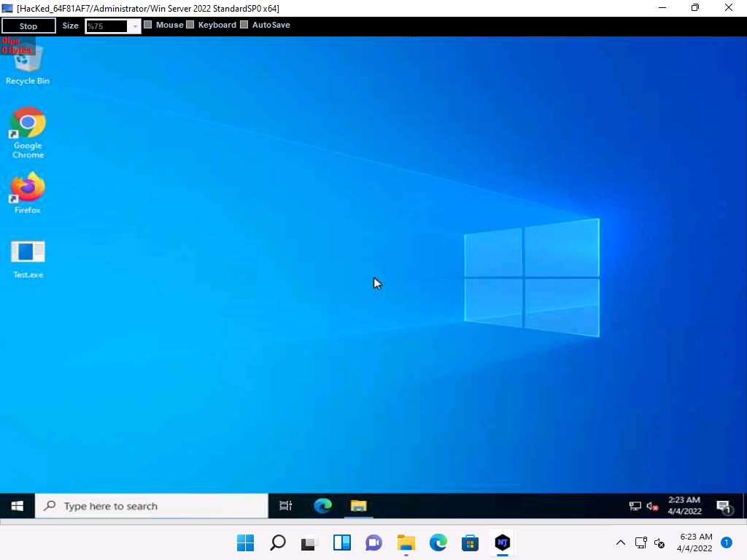Enable the Keyboard checkbox

[x=190, y=25]
